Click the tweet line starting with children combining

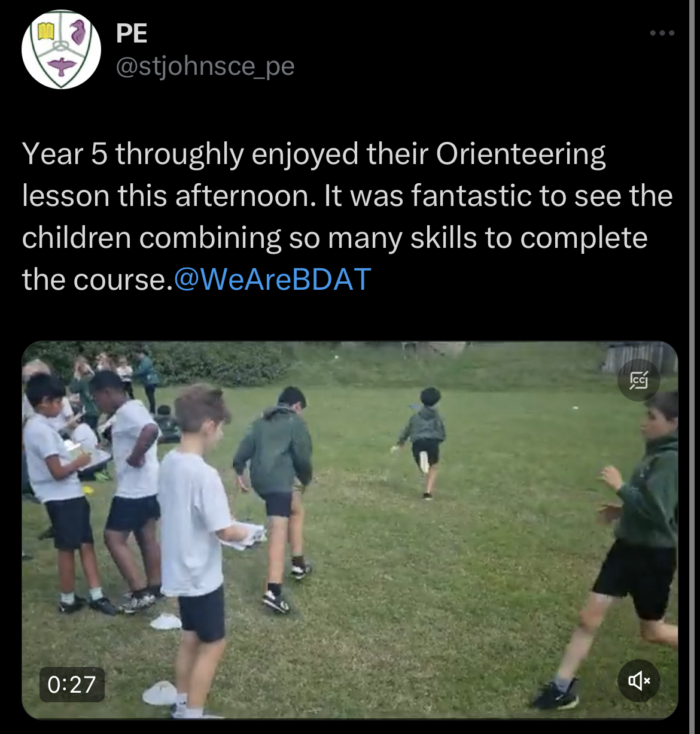coord(335,238)
